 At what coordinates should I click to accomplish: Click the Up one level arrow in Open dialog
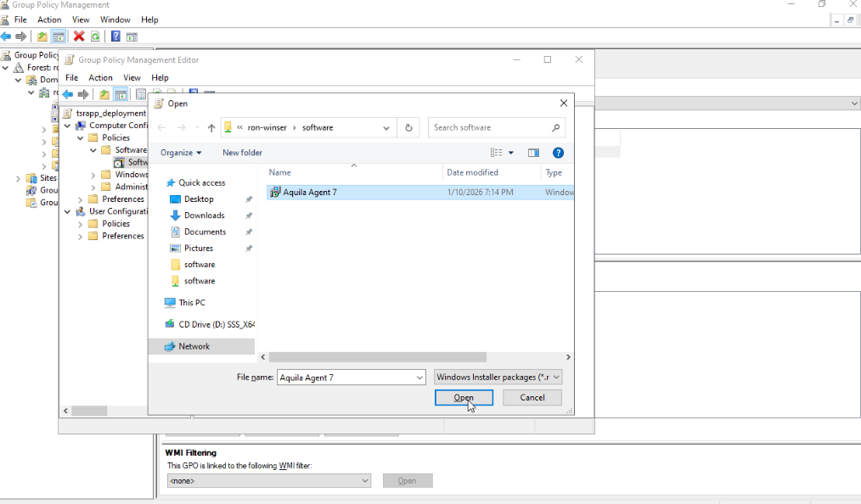(211, 128)
